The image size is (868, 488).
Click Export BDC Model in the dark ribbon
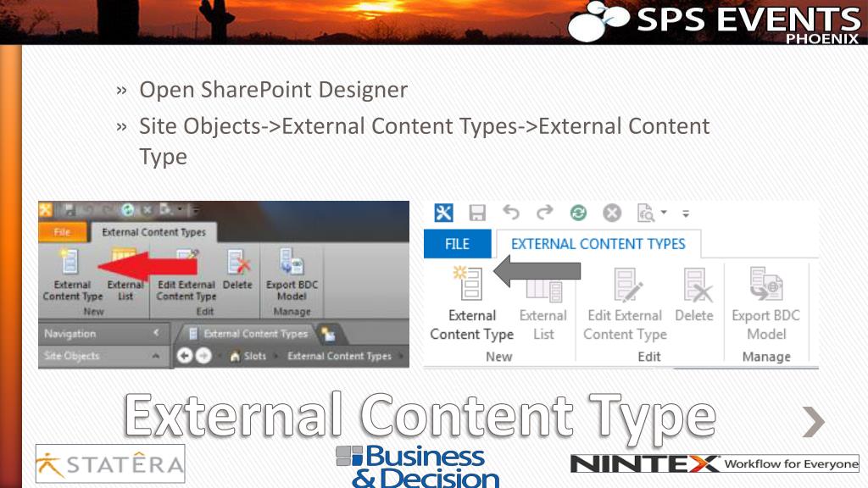point(292,275)
